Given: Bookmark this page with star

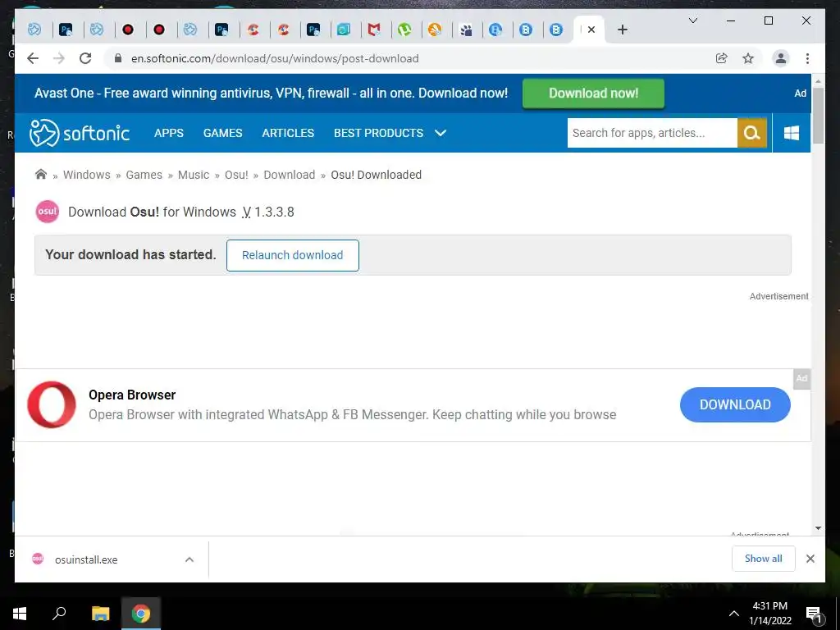Looking at the screenshot, I should pyautogui.click(x=748, y=58).
